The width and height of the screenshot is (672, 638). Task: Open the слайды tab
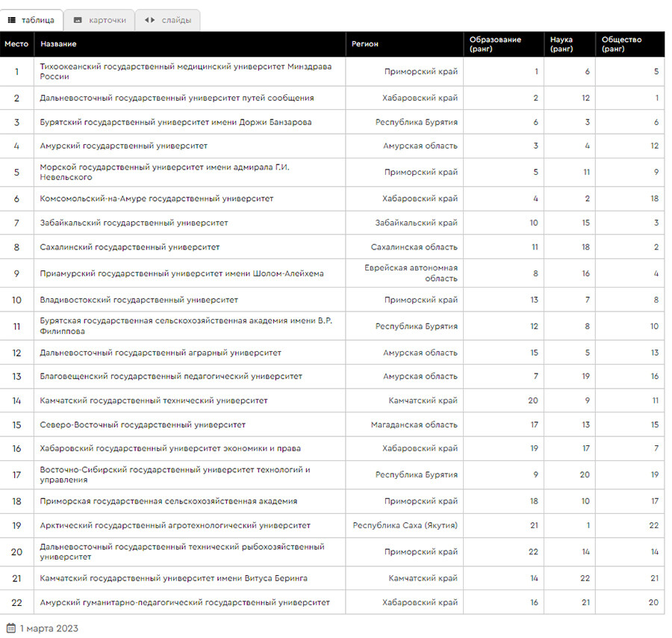pos(167,20)
